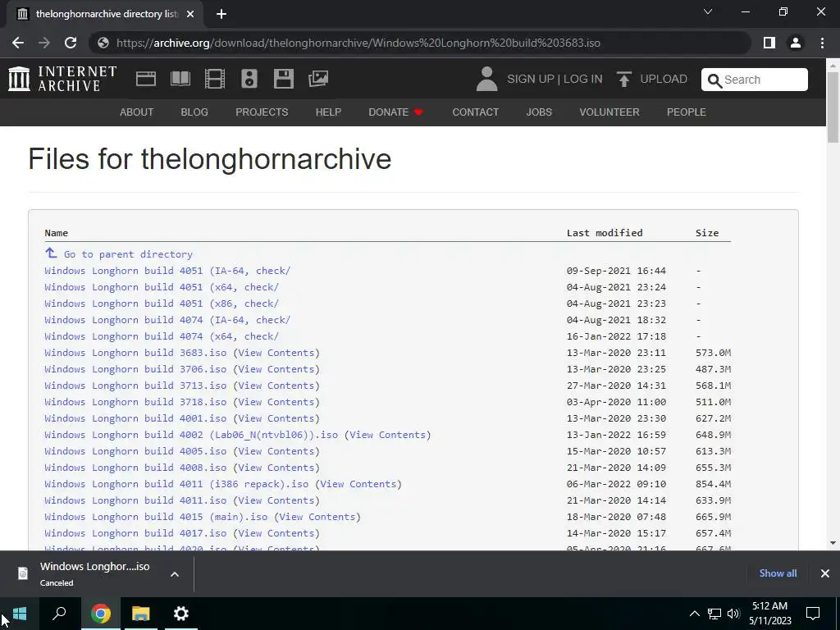Open a new browser tab
The image size is (840, 630).
(221, 14)
